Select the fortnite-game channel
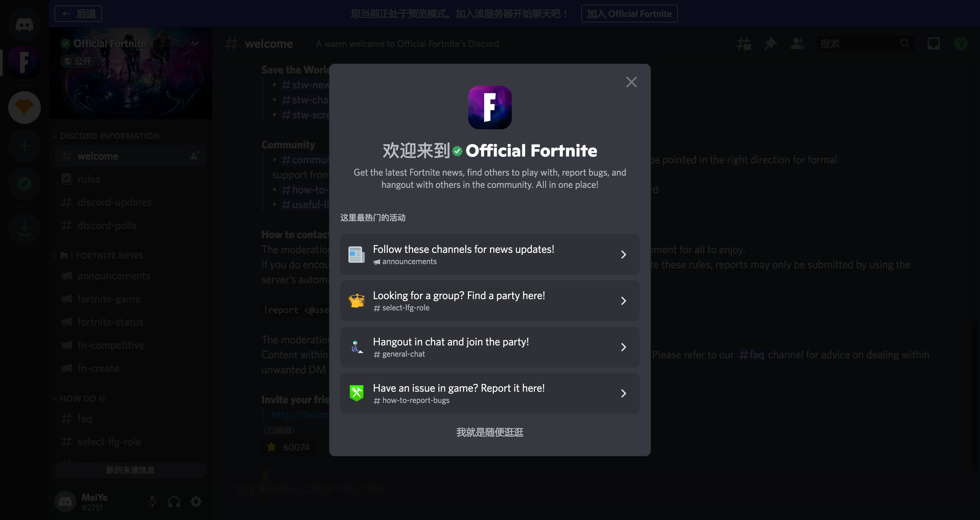Screen dimensions: 980x520 [130, 299]
